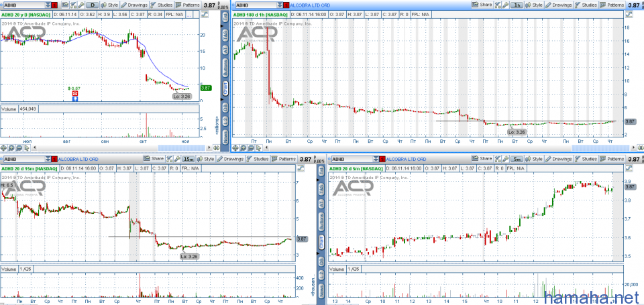Image resolution: width=644 pixels, height=305 pixels.
Task: Toggle chart maximize icon in 1h chart header
Action: [x=629, y=14]
